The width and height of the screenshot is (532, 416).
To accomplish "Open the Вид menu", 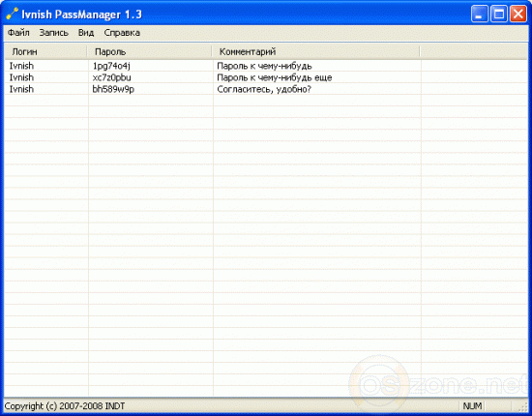I will [86, 33].
